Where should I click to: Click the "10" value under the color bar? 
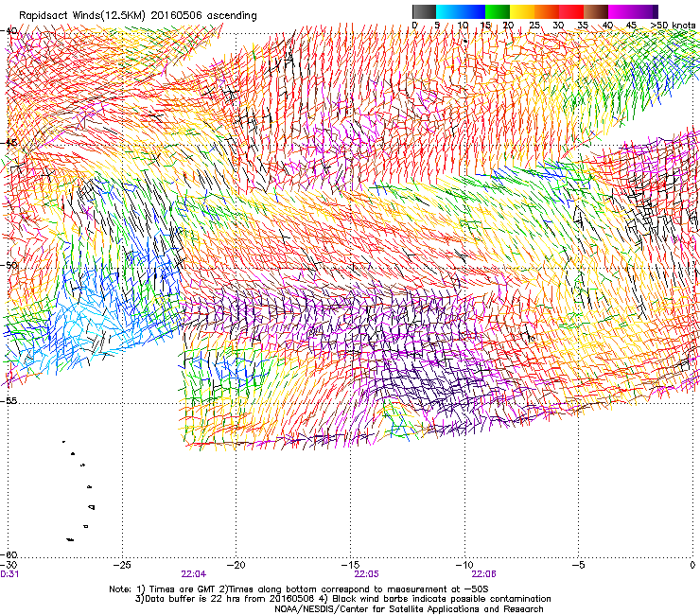(x=463, y=26)
